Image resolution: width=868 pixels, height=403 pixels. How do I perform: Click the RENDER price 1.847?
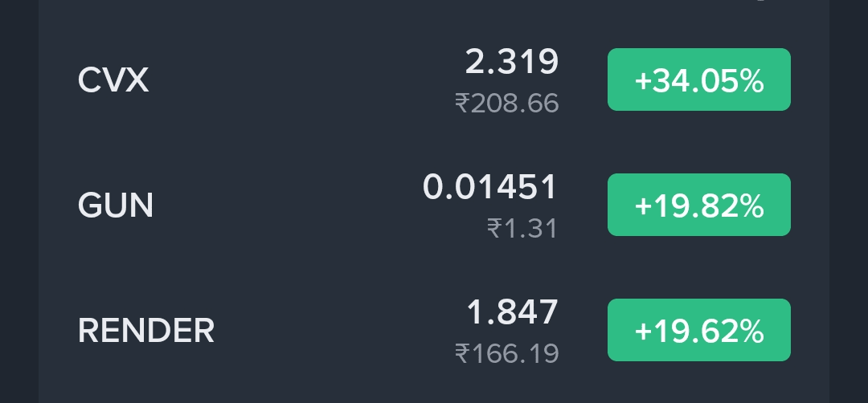click(512, 311)
